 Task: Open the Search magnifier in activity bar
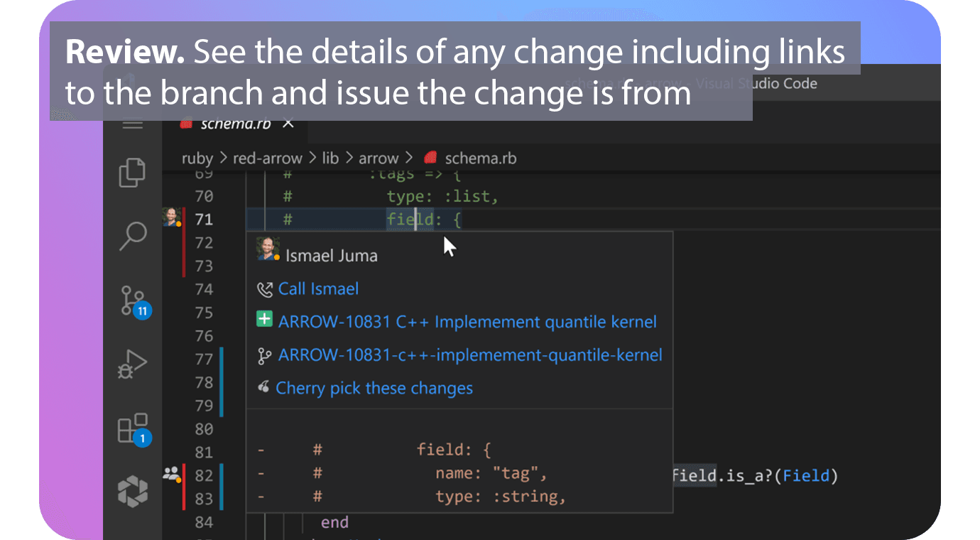click(x=132, y=236)
